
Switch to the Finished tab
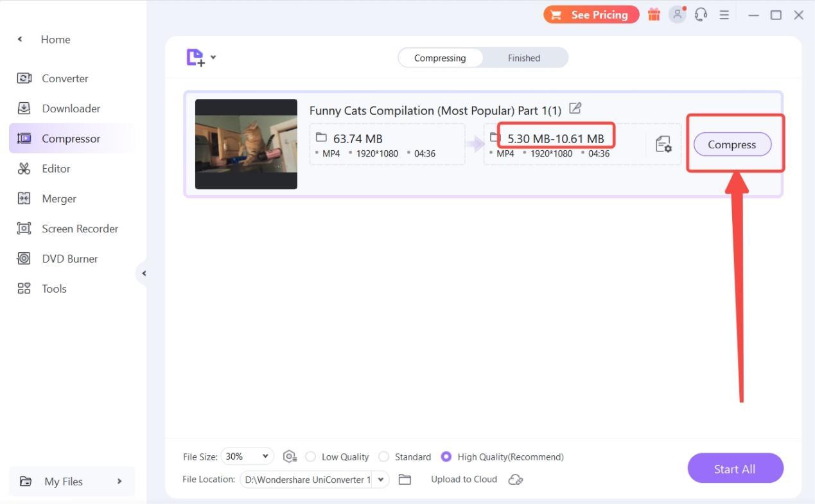pyautogui.click(x=523, y=58)
